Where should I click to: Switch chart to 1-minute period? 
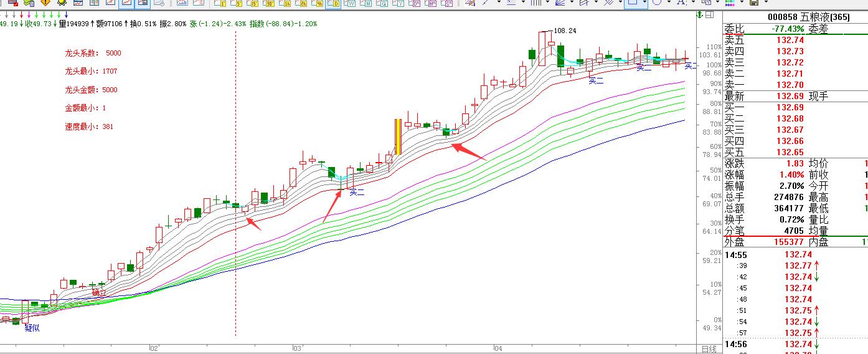pyautogui.click(x=220, y=4)
